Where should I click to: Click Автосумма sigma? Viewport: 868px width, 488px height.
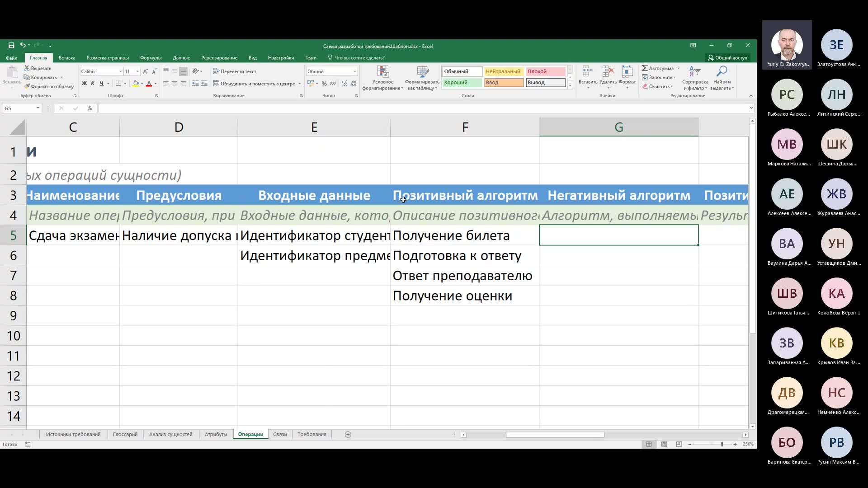click(x=658, y=68)
